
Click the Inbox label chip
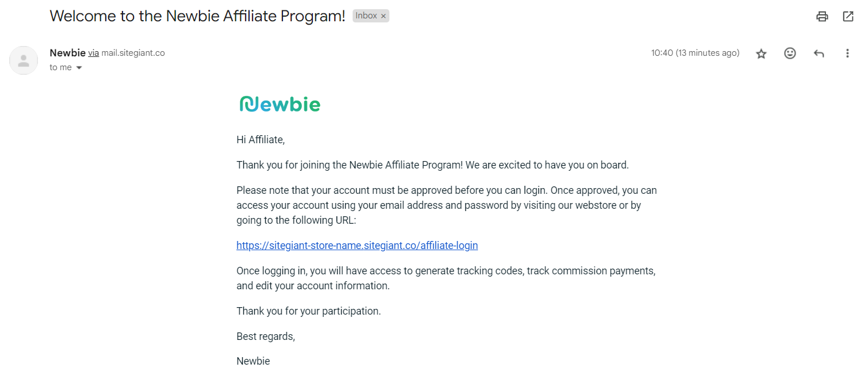(366, 16)
